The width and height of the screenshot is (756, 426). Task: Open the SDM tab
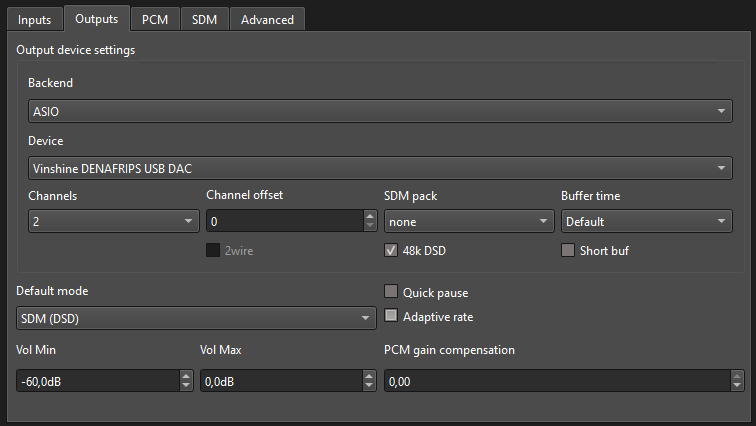pos(204,20)
